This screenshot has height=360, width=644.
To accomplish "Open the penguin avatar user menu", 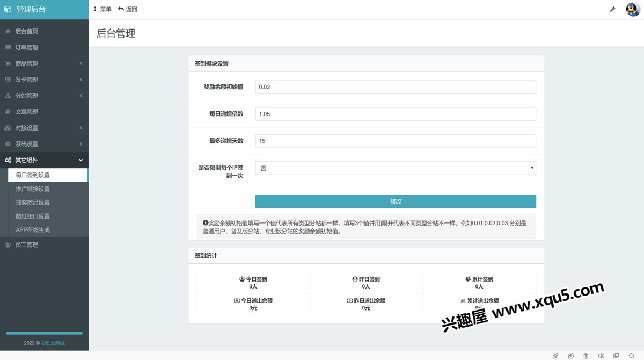I will pos(633,9).
